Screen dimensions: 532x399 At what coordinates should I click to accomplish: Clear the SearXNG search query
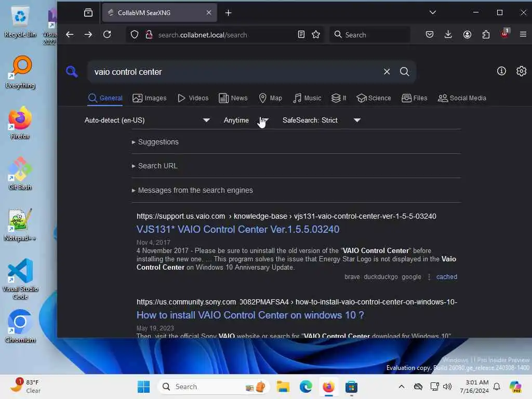(387, 72)
